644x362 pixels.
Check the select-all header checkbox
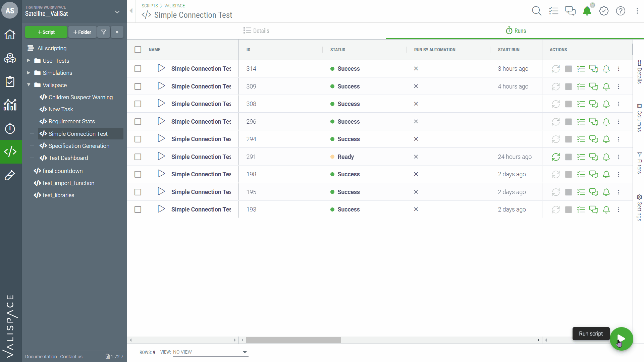point(138,50)
